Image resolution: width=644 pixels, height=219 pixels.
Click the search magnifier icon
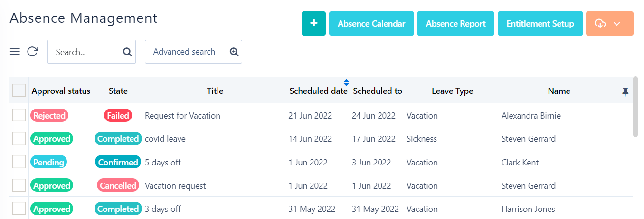(x=127, y=52)
